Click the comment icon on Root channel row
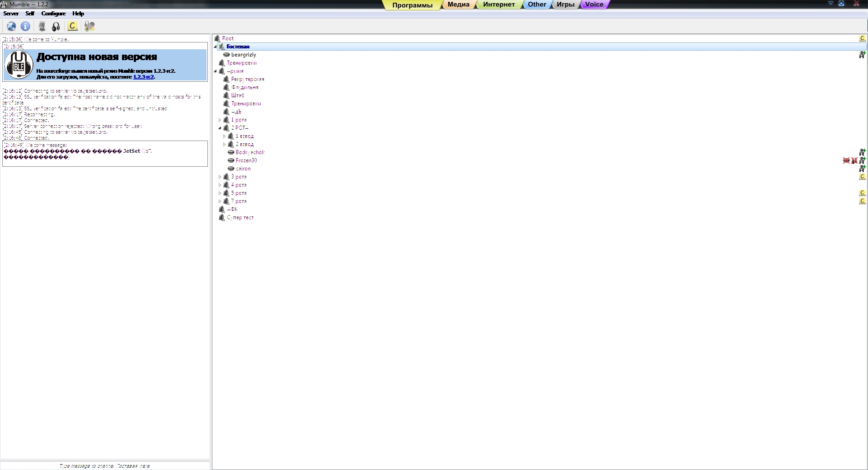The image size is (868, 470). [x=862, y=38]
